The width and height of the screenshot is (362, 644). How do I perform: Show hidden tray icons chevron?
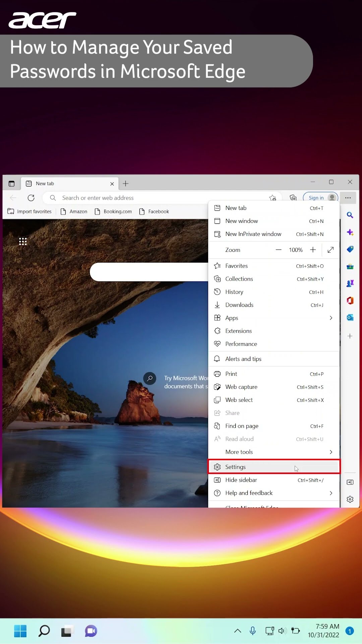tap(238, 631)
